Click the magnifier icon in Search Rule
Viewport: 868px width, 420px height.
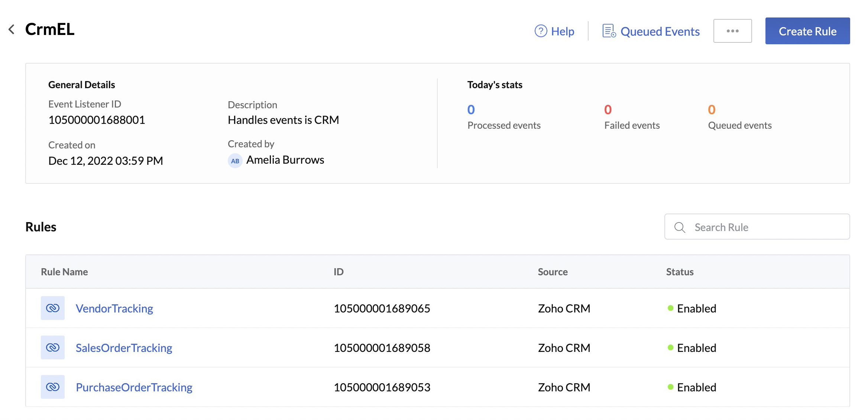click(x=680, y=227)
